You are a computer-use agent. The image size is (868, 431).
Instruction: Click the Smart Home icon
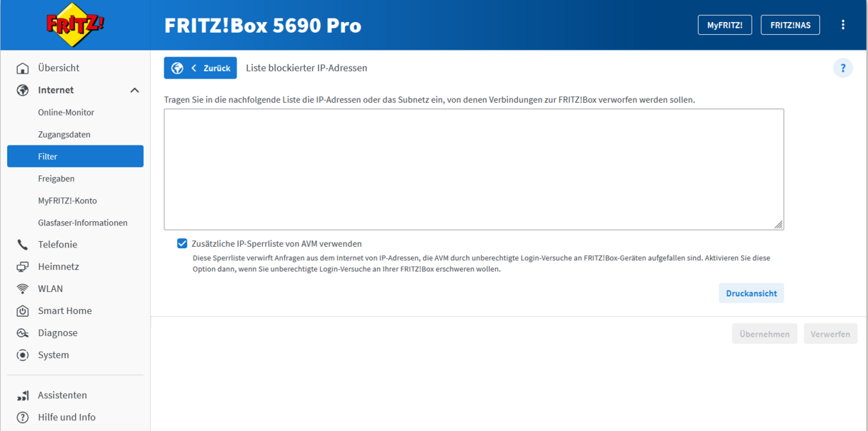(23, 310)
